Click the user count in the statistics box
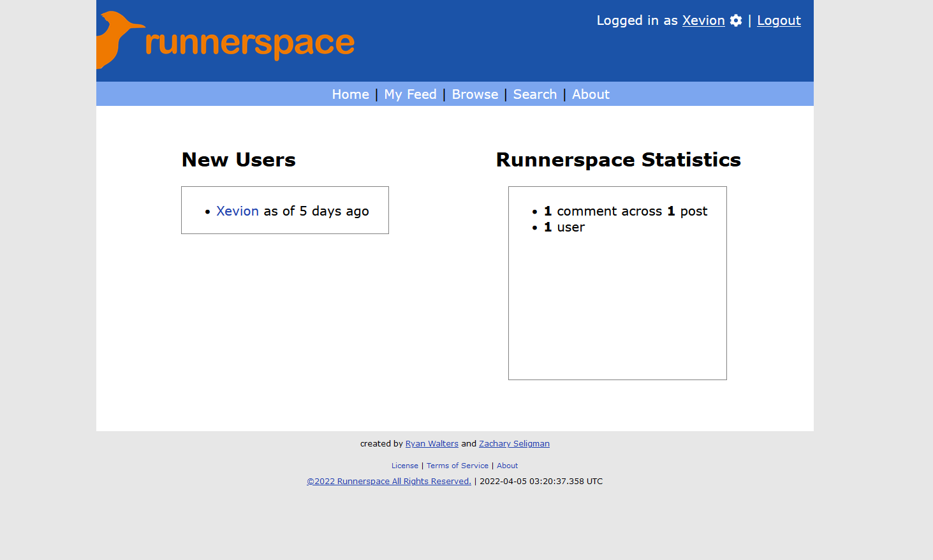 coord(564,227)
